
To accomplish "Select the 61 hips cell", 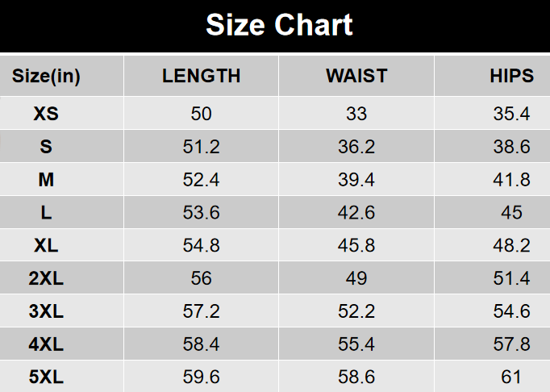I will tap(511, 377).
